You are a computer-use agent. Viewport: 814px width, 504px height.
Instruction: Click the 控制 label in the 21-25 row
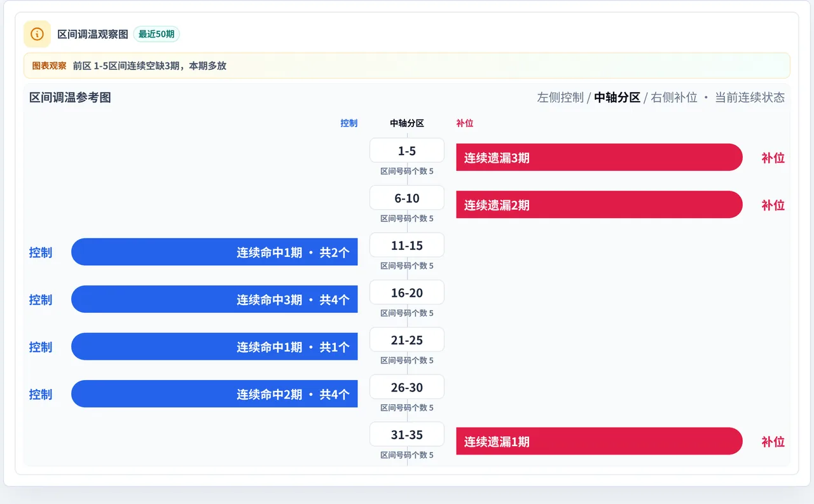coord(41,346)
